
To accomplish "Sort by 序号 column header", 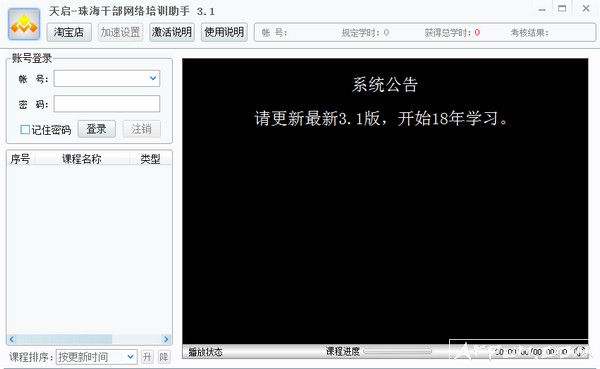I will pos(21,158).
